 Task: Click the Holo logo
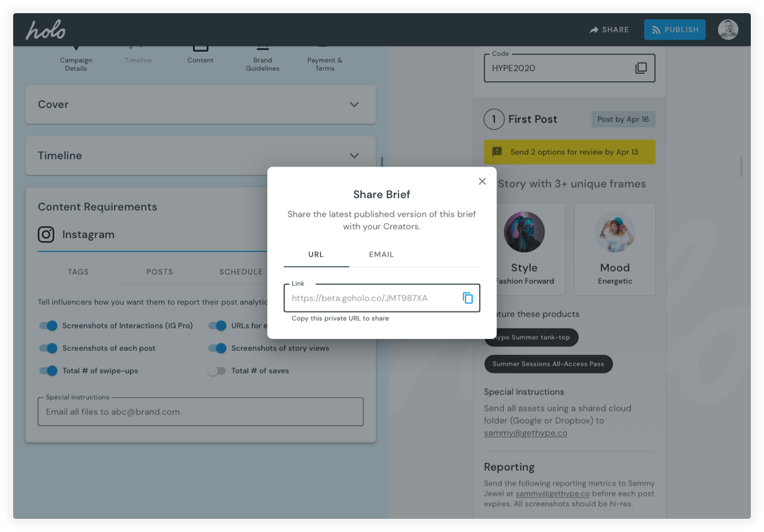tap(45, 30)
